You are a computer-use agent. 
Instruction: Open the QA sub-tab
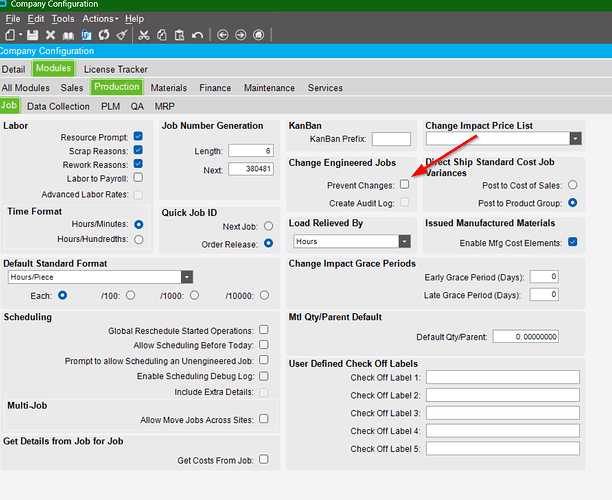tap(137, 107)
